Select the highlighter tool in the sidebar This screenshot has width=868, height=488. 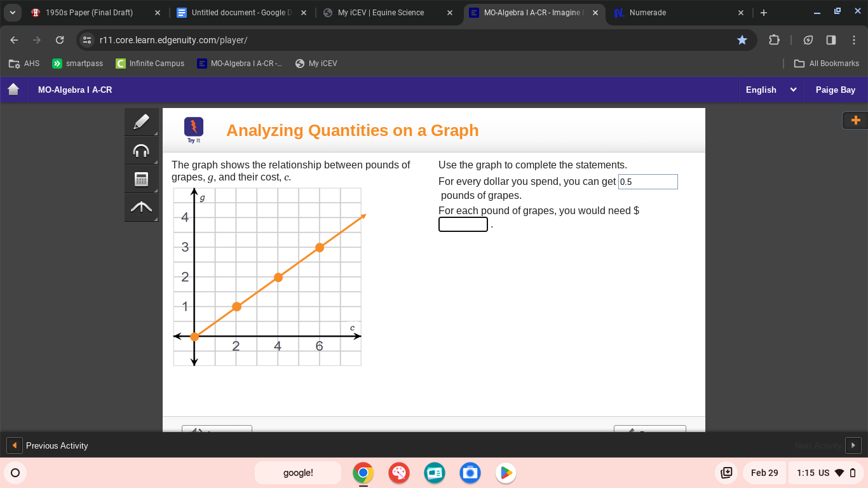[x=141, y=121]
